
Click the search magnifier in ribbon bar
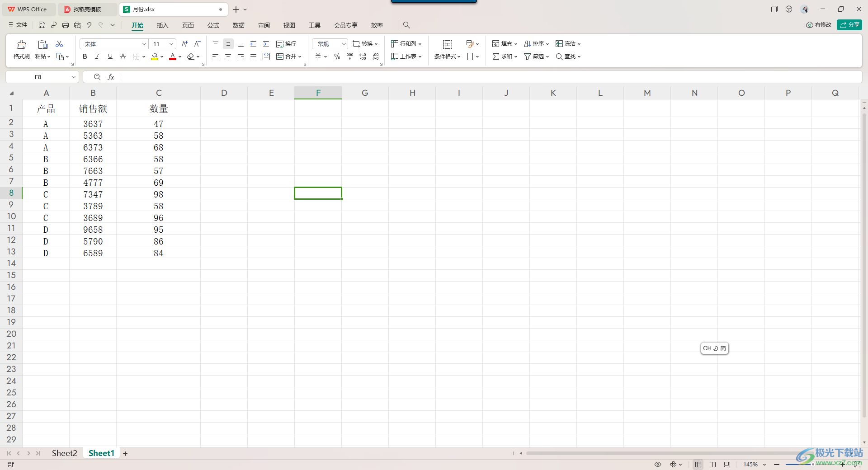[x=406, y=25]
